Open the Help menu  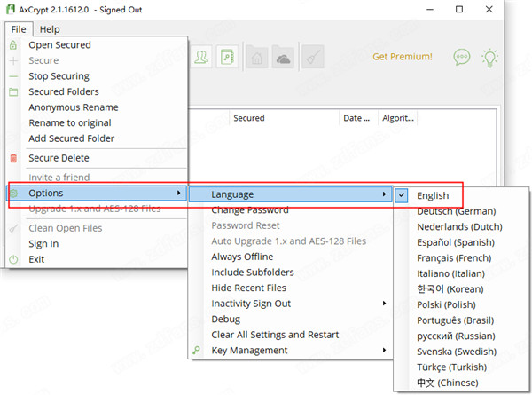pos(50,29)
